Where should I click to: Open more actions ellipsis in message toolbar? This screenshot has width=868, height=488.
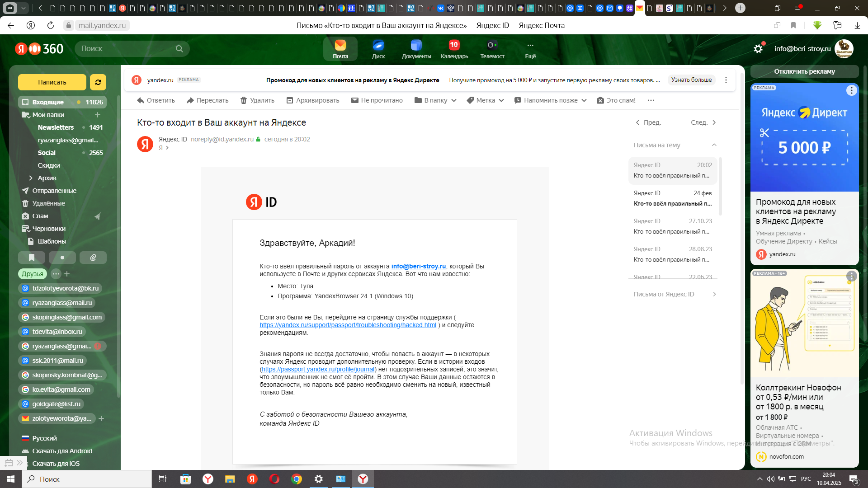(651, 100)
